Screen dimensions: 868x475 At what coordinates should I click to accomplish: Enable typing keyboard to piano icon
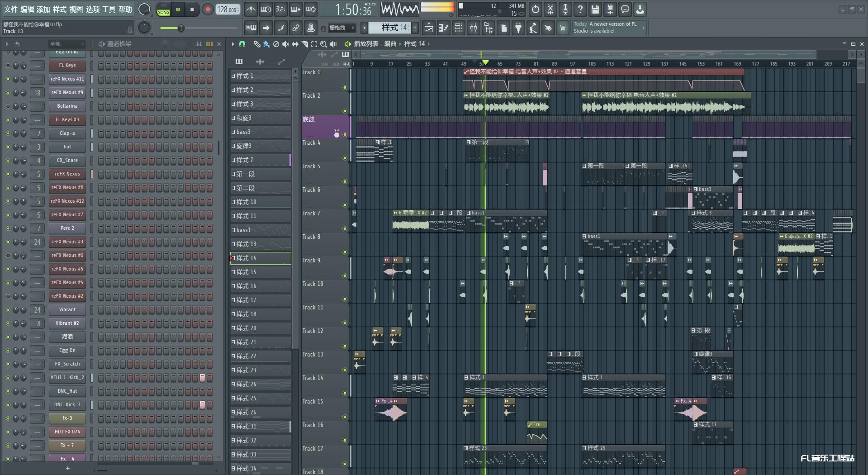251,28
